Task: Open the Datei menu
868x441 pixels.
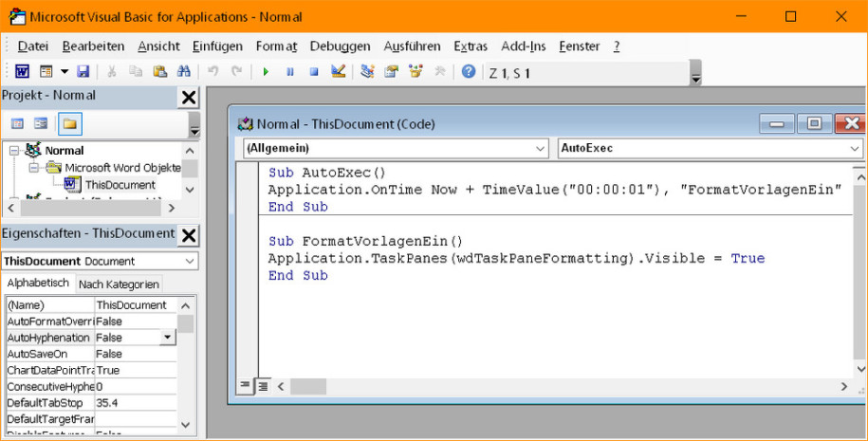Action: click(x=33, y=46)
